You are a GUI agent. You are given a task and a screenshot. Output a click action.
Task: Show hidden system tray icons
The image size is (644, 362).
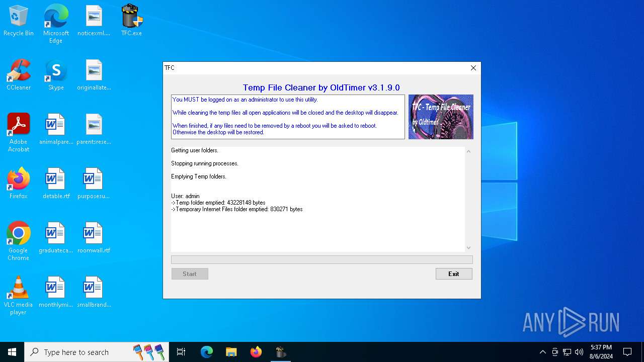542,352
